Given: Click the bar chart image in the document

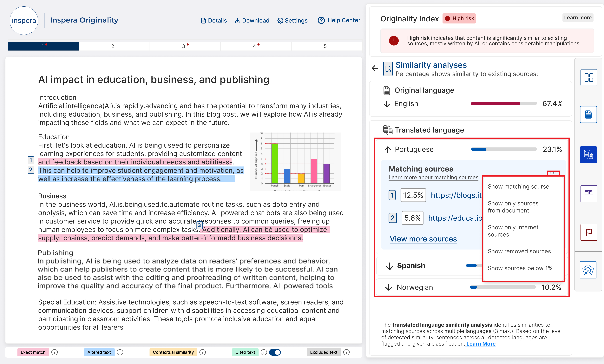Looking at the screenshot, I should [x=295, y=162].
